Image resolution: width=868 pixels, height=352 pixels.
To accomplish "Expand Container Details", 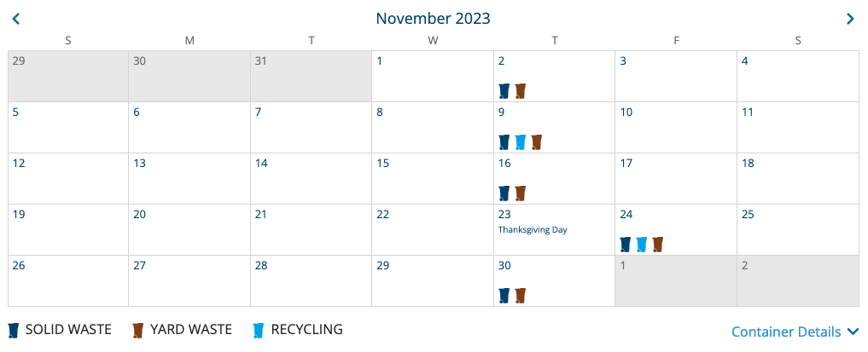I will click(x=794, y=332).
